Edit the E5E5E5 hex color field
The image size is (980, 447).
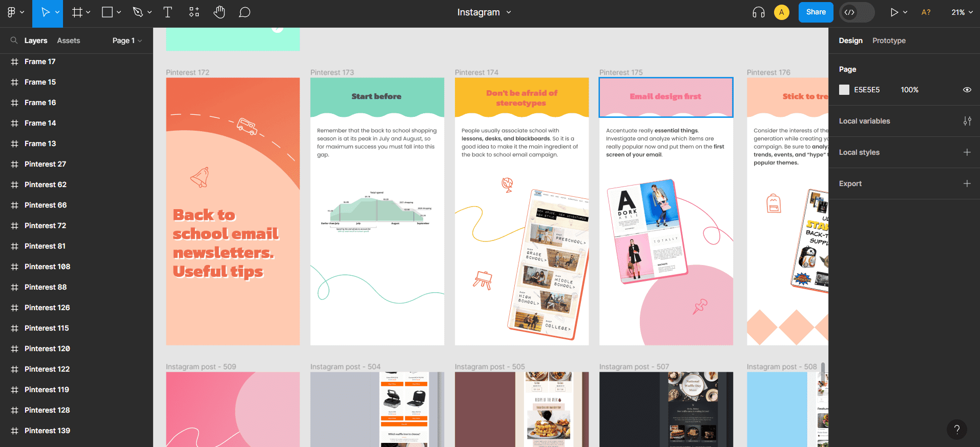pyautogui.click(x=867, y=90)
